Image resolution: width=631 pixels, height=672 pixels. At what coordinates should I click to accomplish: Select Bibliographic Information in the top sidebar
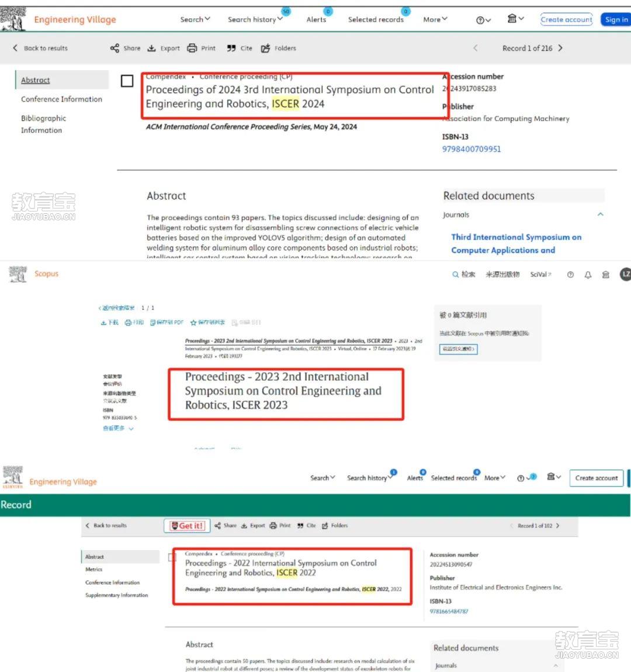point(44,124)
